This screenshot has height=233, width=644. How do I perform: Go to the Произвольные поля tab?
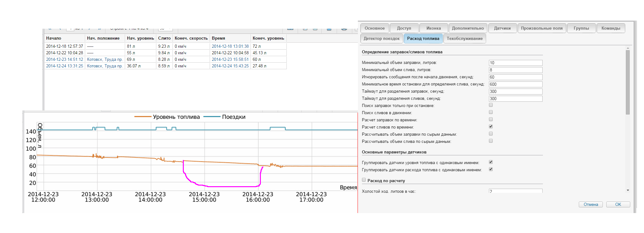coord(541,28)
